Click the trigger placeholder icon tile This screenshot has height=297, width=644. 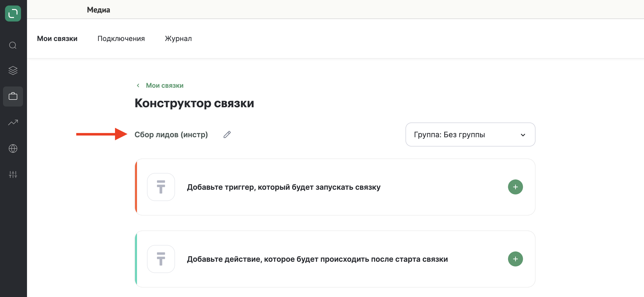(161, 187)
